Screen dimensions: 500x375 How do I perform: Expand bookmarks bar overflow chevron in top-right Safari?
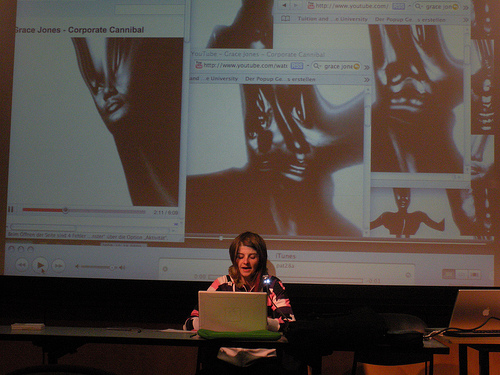pos(466,20)
